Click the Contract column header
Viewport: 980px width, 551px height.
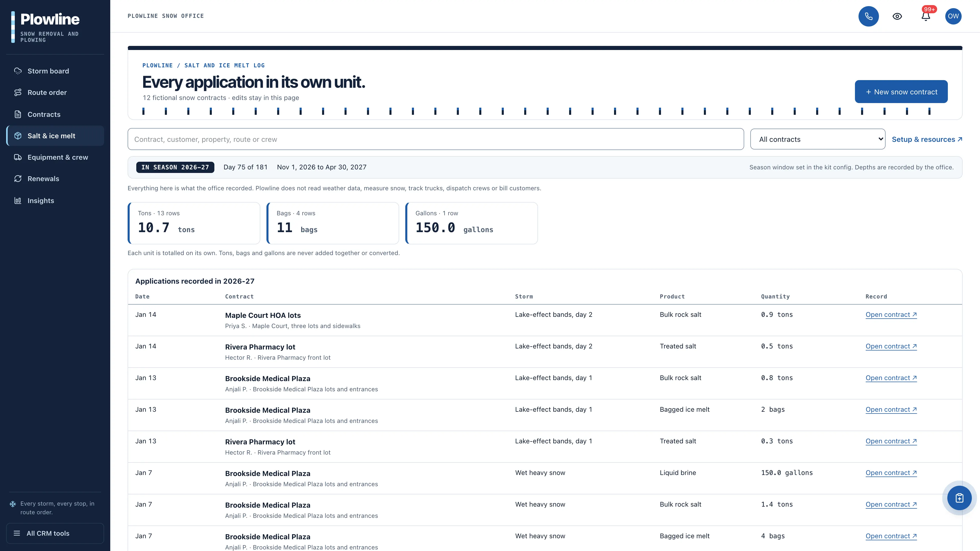[x=239, y=297]
